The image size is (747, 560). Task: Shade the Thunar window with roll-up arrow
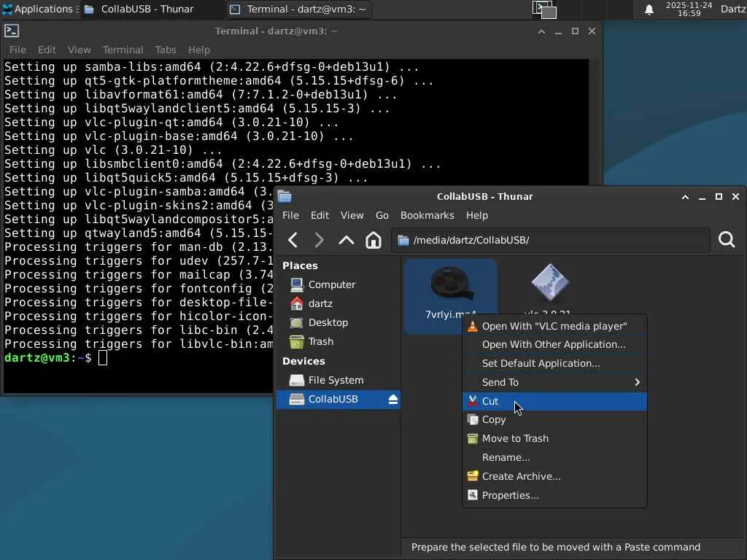685,197
